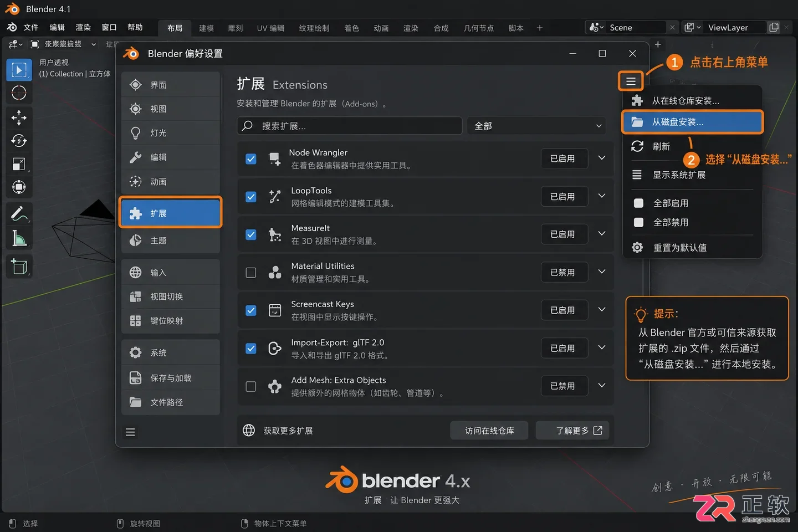This screenshot has width=798, height=532.
Task: Click the 搜索扩展 search field
Action: pos(350,126)
